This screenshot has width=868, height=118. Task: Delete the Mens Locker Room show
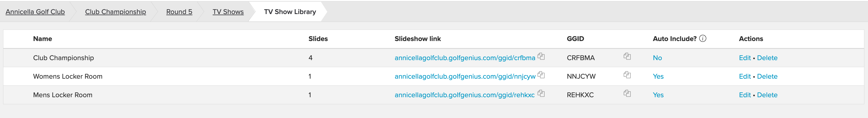tap(767, 95)
